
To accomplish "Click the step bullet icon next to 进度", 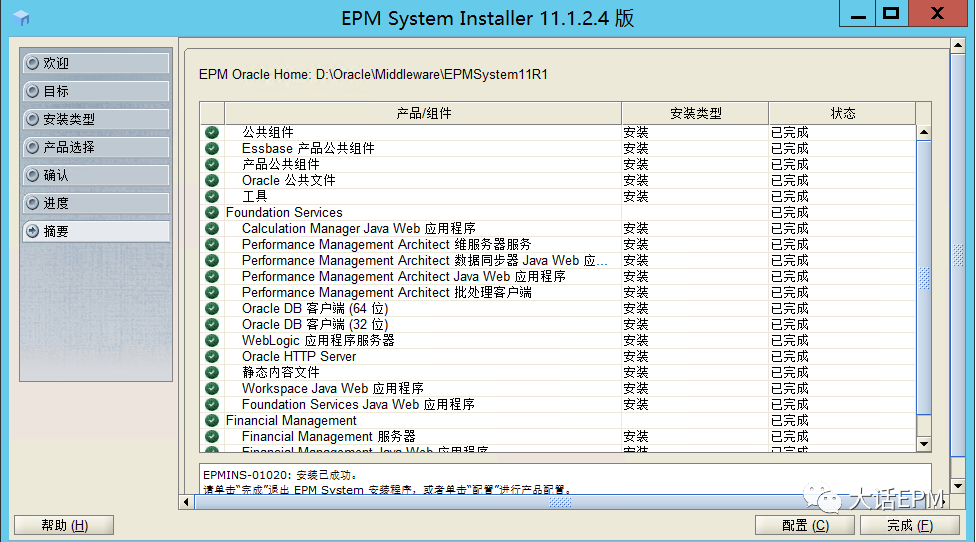I will [32, 203].
